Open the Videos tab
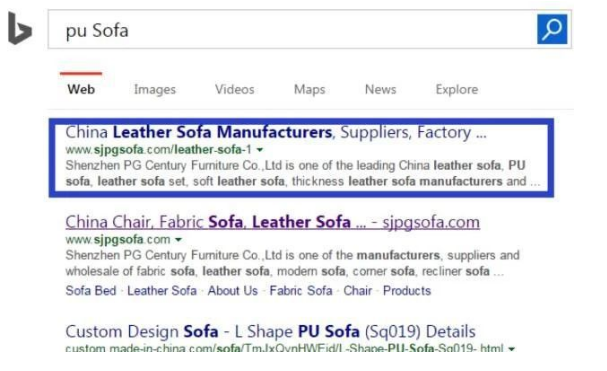This screenshot has height=371, width=607. tap(235, 89)
